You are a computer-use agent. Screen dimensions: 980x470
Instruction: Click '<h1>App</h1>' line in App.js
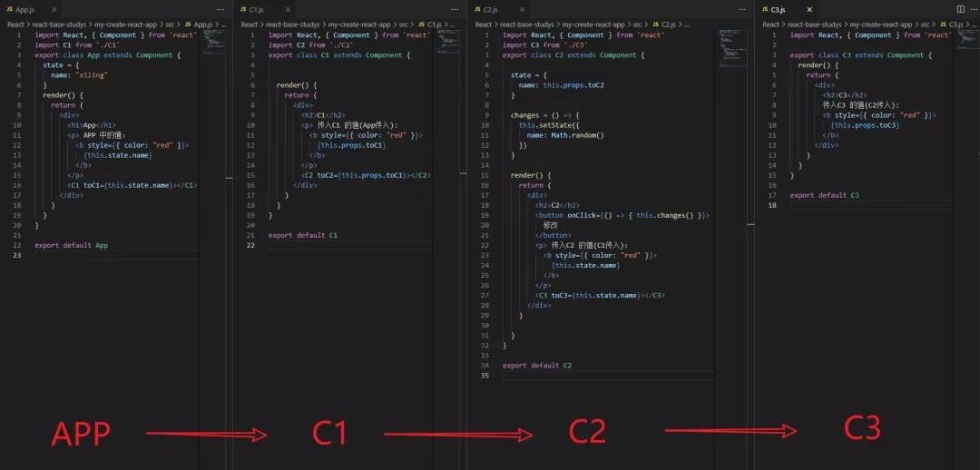(x=92, y=125)
